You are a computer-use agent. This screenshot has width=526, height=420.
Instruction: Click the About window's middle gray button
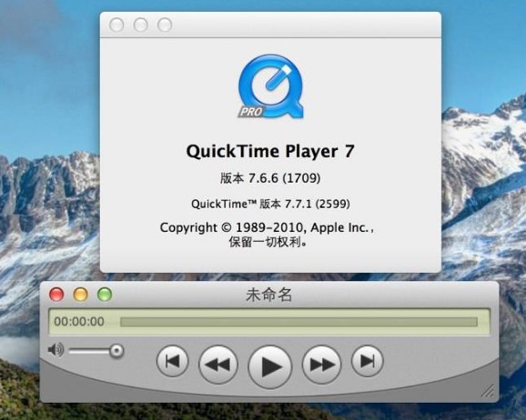pos(140,25)
